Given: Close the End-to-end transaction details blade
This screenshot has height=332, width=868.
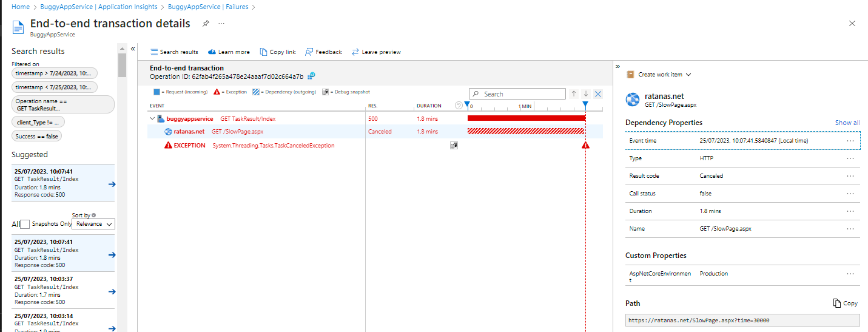Looking at the screenshot, I should [x=852, y=23].
